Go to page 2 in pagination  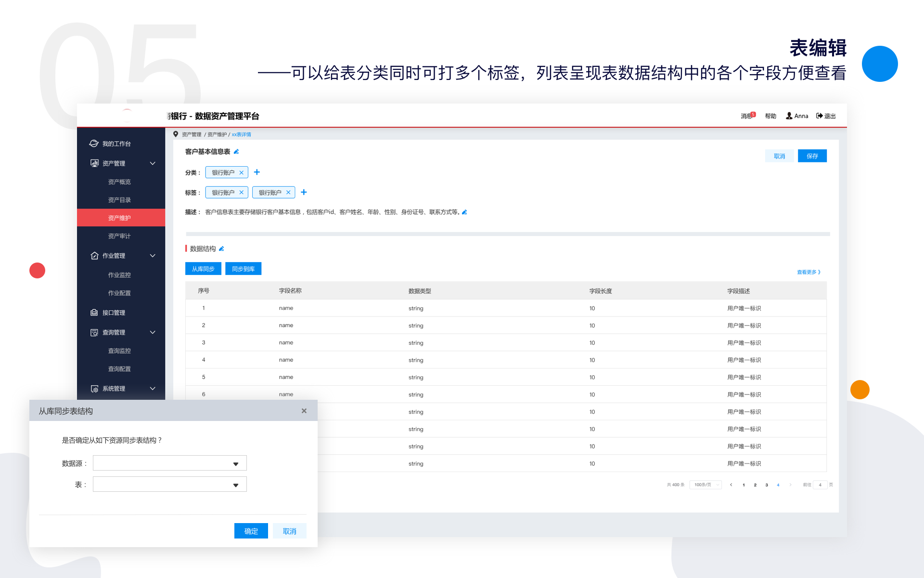tap(755, 485)
